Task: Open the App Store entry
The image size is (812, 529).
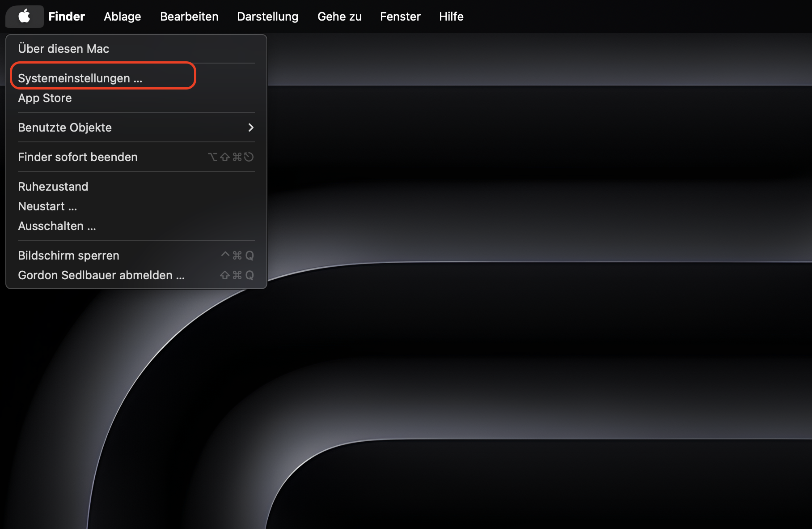Action: [45, 98]
